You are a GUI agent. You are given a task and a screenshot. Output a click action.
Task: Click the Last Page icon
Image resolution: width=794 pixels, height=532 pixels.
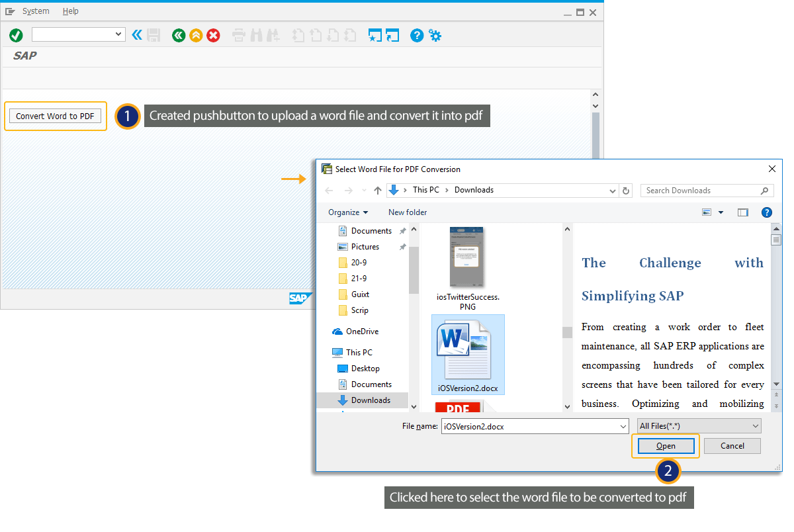pyautogui.click(x=351, y=35)
